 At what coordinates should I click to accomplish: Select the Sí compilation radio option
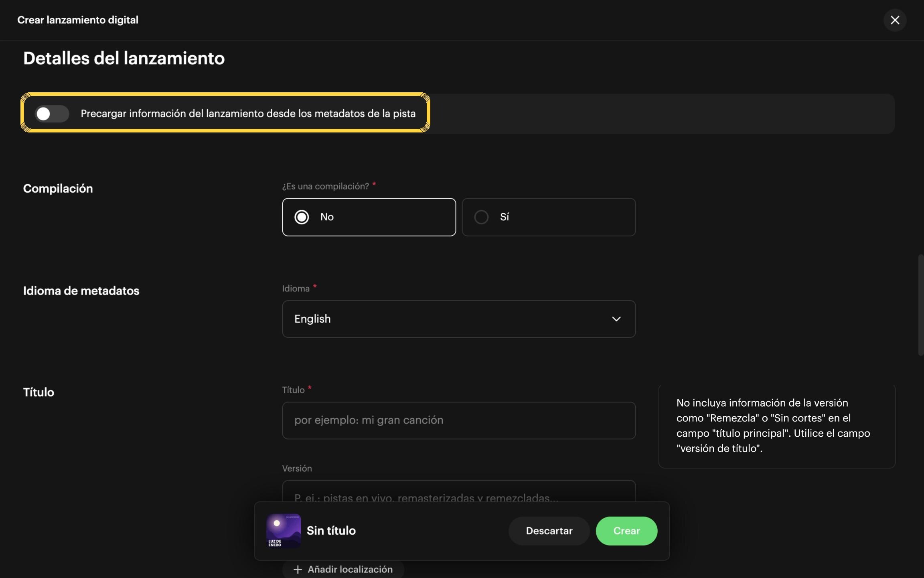click(549, 217)
